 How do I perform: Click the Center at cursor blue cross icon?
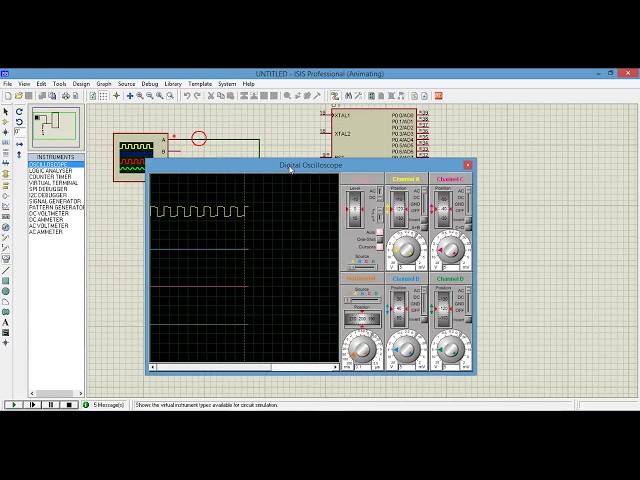coord(130,96)
